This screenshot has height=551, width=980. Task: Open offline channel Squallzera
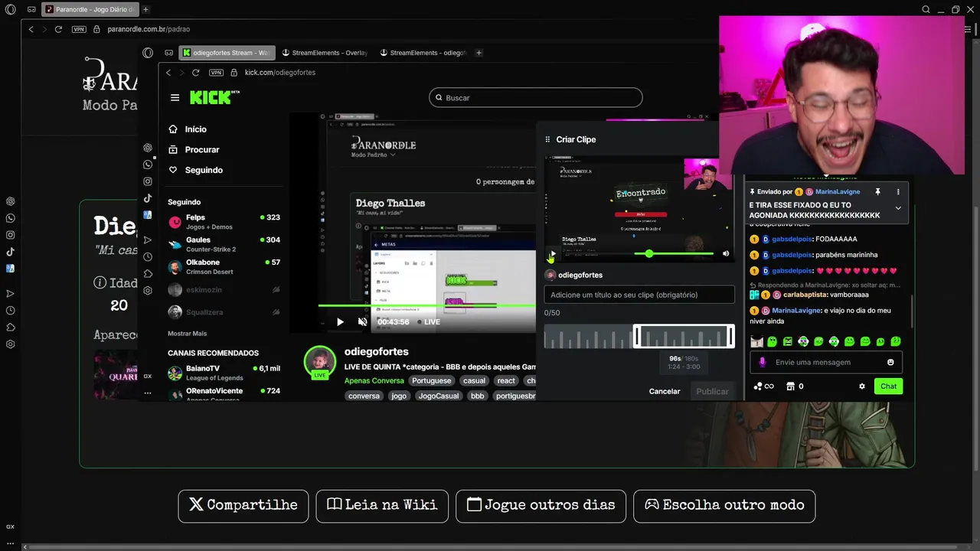(224, 312)
